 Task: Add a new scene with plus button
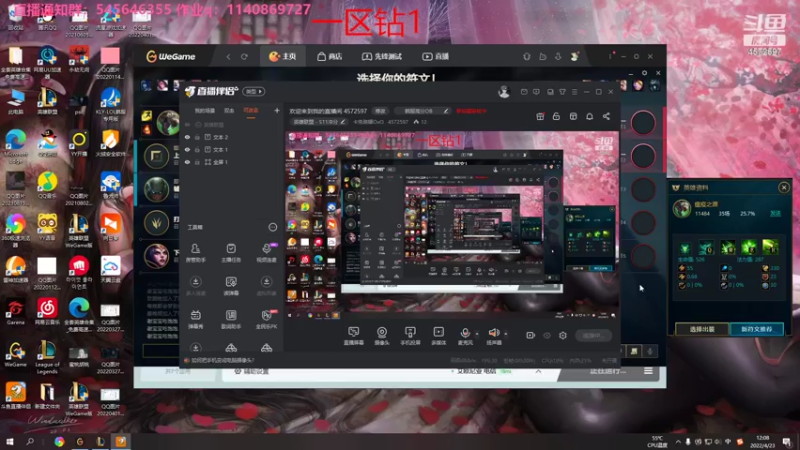pyautogui.click(x=277, y=110)
